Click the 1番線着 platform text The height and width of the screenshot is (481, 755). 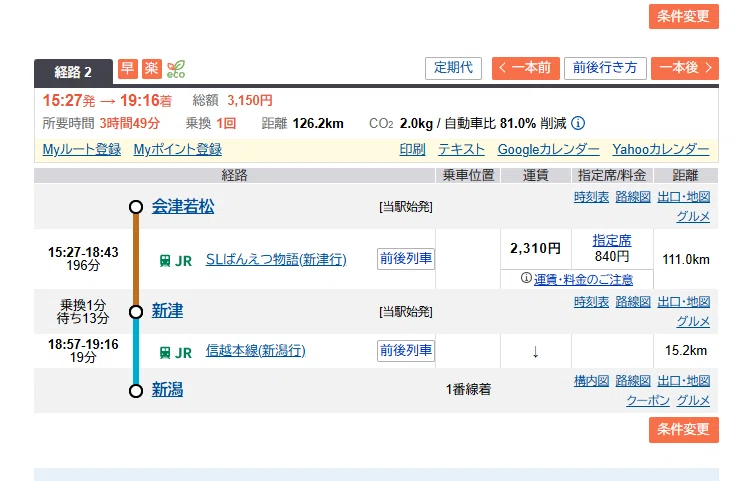click(x=468, y=390)
